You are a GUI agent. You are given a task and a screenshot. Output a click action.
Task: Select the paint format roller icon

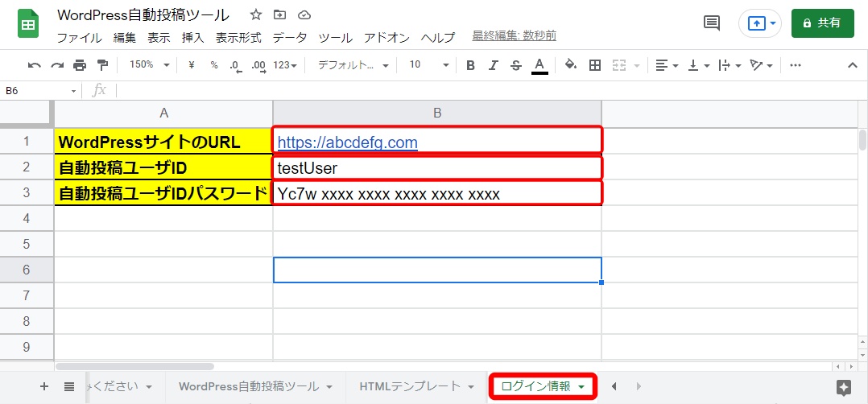pos(102,65)
